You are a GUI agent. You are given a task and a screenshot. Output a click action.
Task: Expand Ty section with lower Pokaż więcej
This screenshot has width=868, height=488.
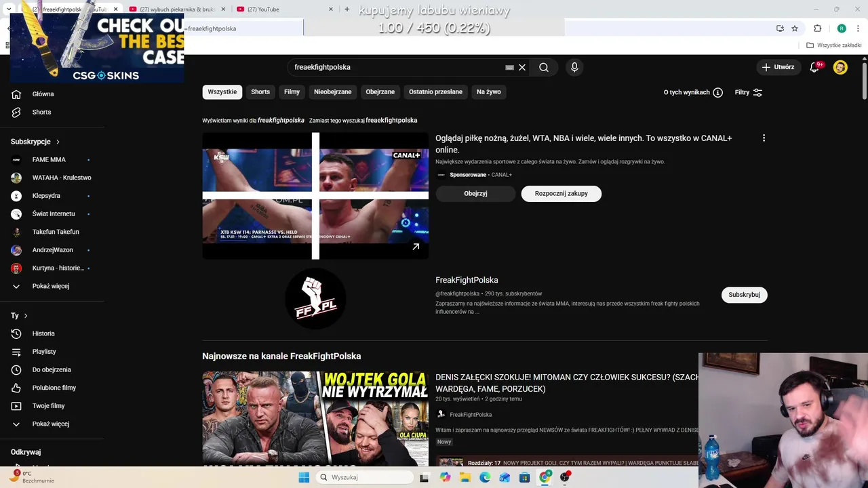click(x=52, y=424)
